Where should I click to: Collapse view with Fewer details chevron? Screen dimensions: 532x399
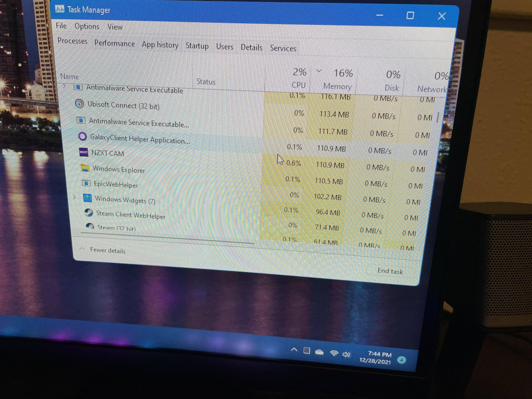(82, 249)
